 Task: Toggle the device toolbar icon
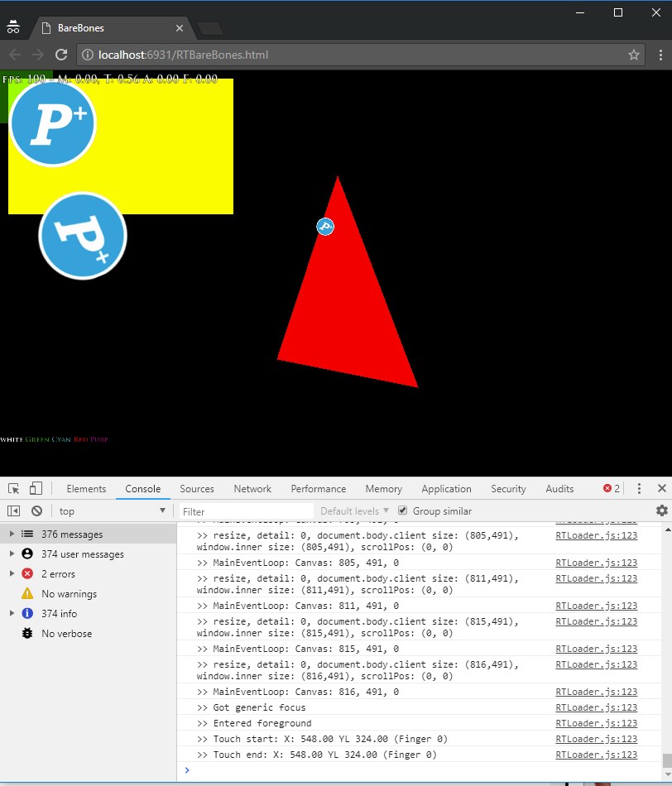36,489
